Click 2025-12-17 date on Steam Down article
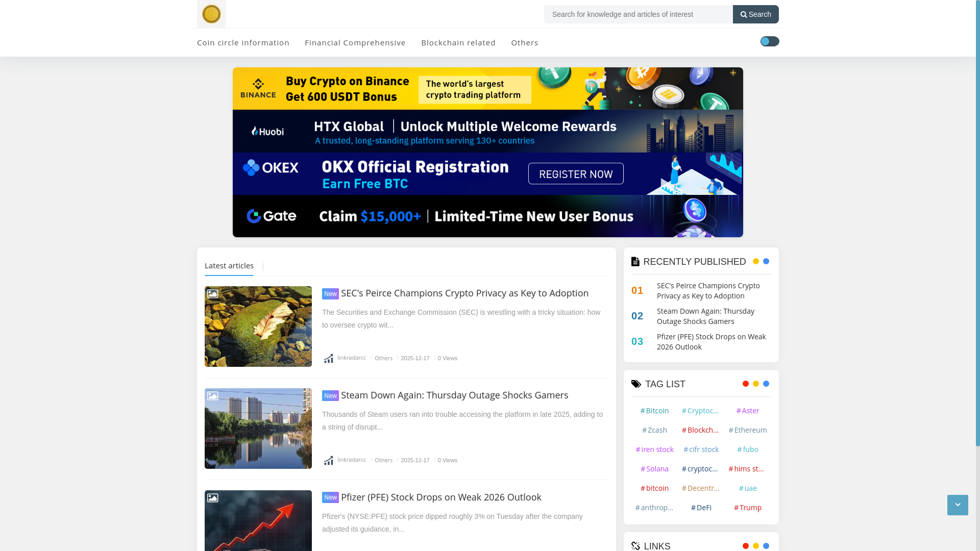Viewport: 980px width, 551px height. coord(415,460)
